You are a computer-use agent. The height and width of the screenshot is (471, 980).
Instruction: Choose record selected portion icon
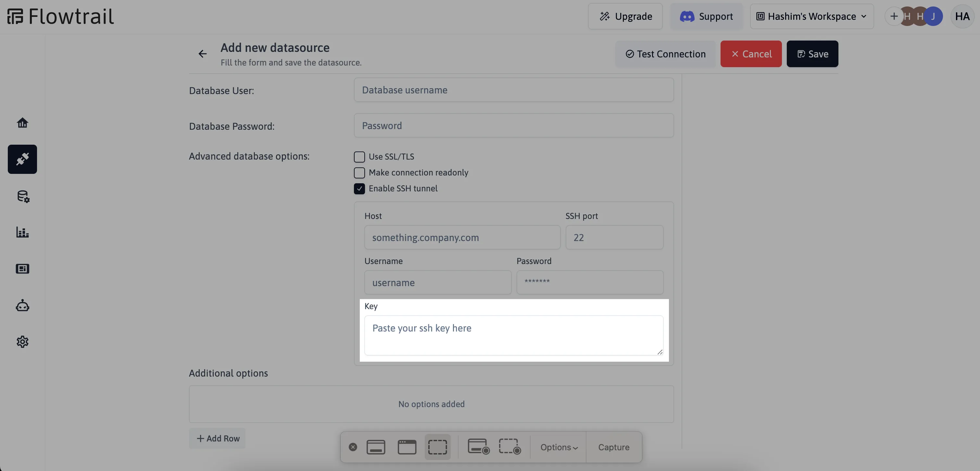[510, 446]
